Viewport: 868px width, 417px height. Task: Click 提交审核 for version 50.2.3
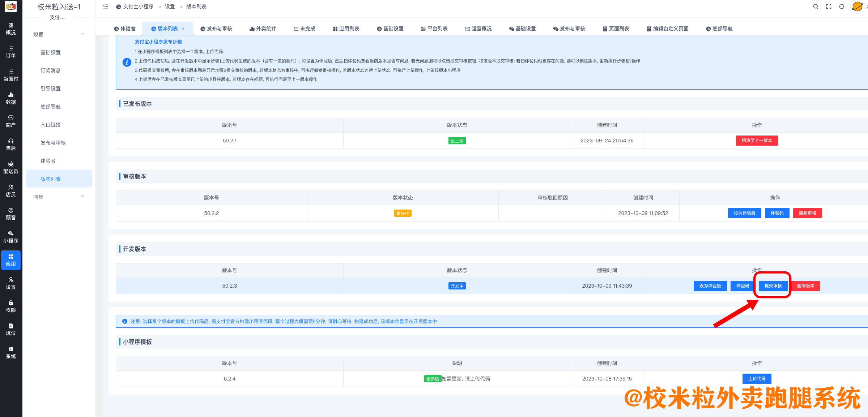click(x=773, y=285)
